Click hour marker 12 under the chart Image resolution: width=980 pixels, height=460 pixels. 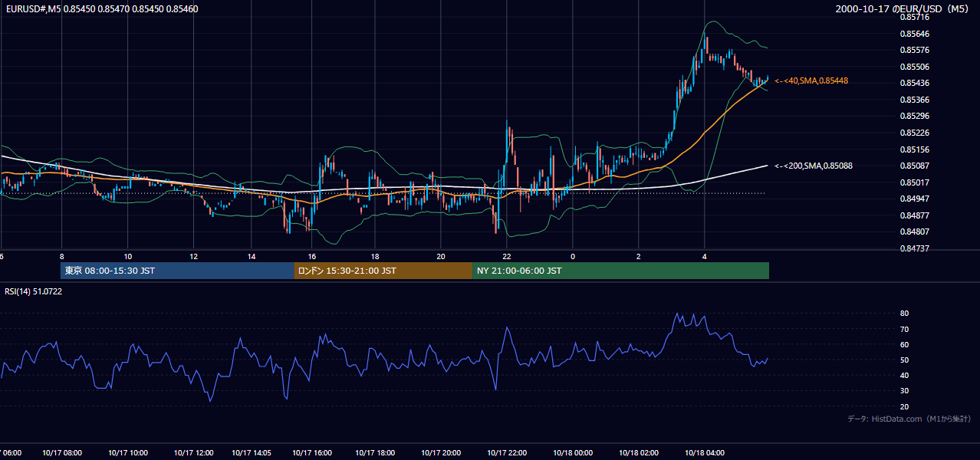coord(193,256)
